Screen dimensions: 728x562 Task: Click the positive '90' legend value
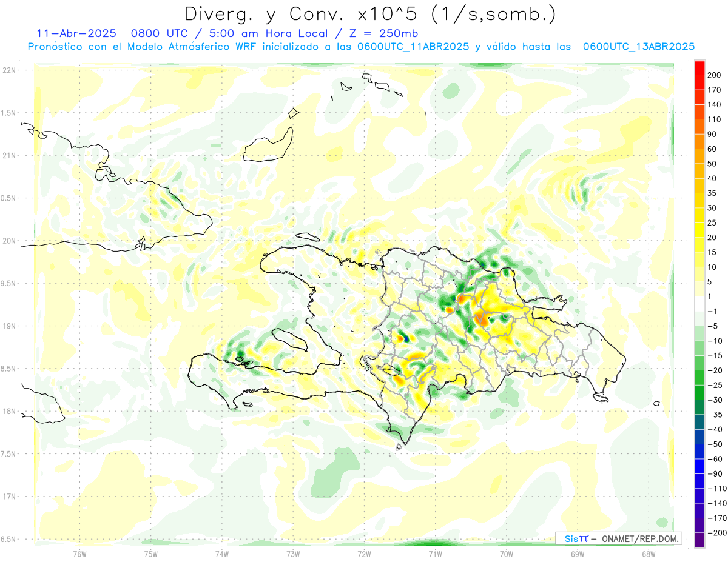coord(713,134)
